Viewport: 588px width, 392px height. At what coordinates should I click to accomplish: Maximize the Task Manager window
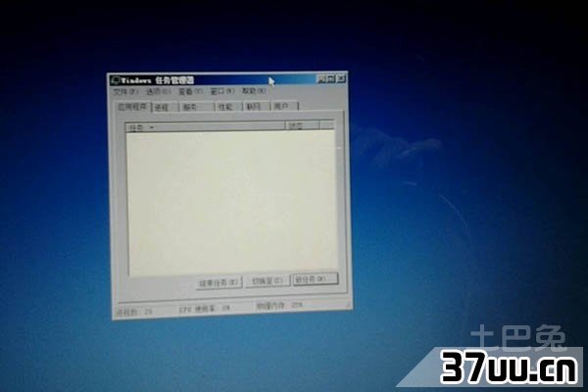point(331,78)
